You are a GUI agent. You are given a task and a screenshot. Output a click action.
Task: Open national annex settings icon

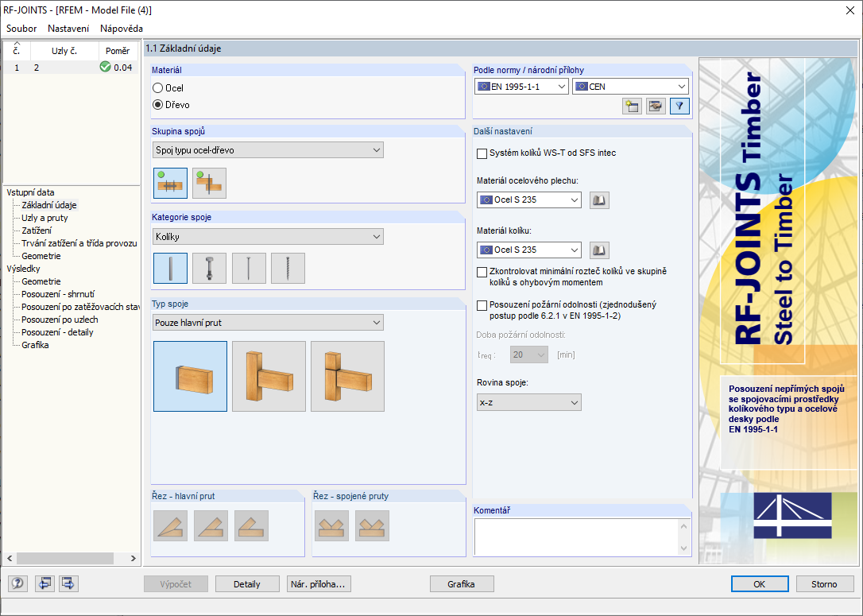[x=656, y=107]
